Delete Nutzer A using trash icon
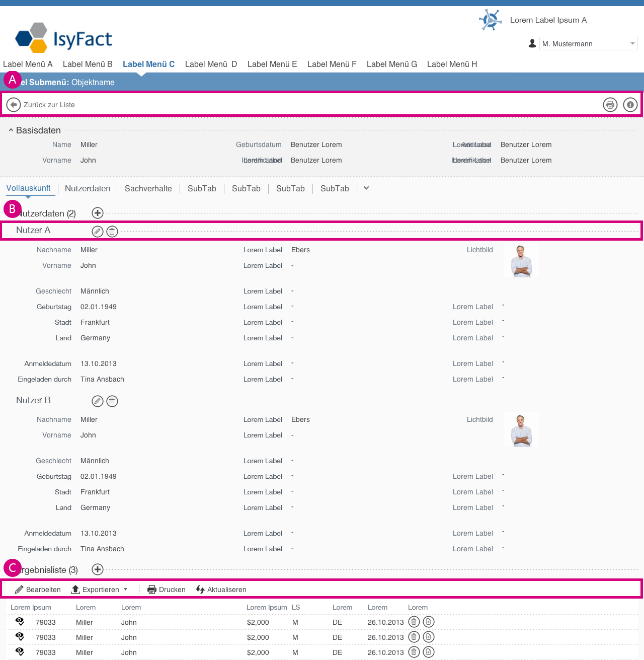 pos(112,232)
